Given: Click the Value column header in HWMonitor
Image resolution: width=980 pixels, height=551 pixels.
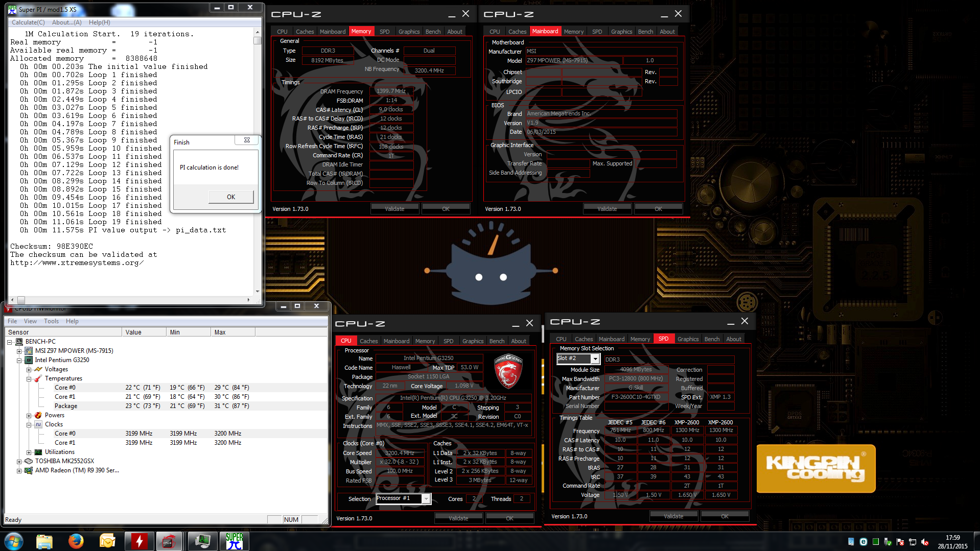Looking at the screenshot, I should [x=144, y=332].
